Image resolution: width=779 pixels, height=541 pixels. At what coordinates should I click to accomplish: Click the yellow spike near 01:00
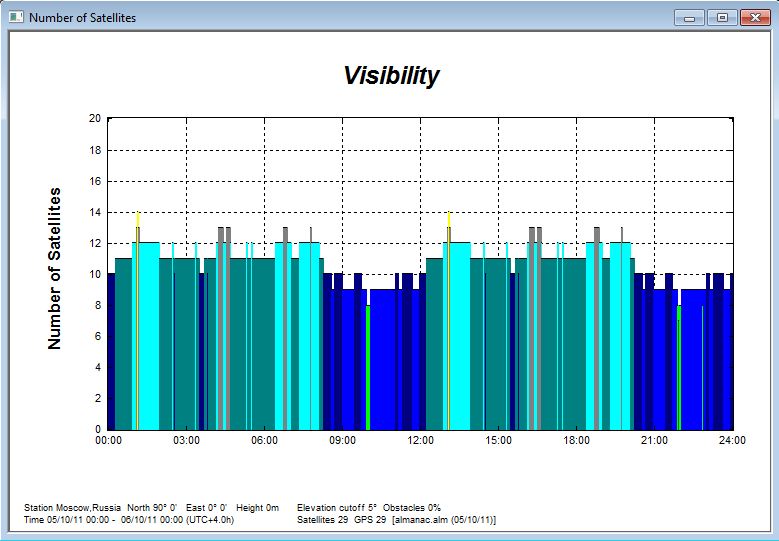point(138,220)
